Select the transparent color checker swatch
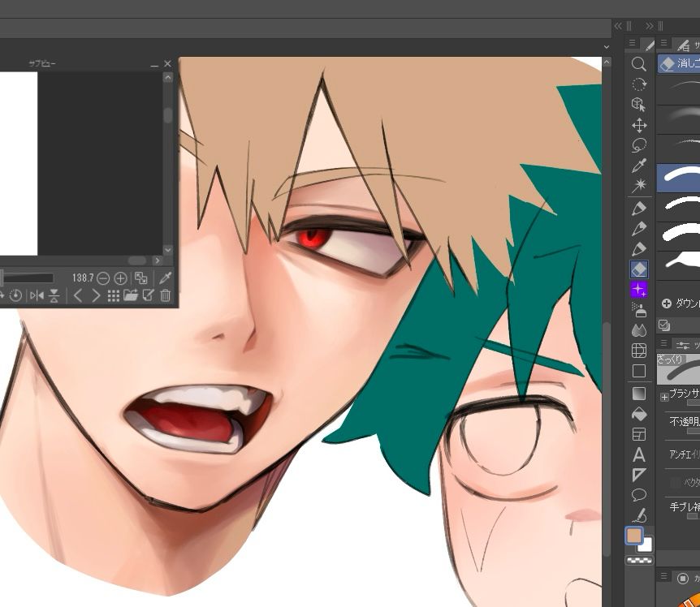This screenshot has width=700, height=607. click(x=639, y=561)
